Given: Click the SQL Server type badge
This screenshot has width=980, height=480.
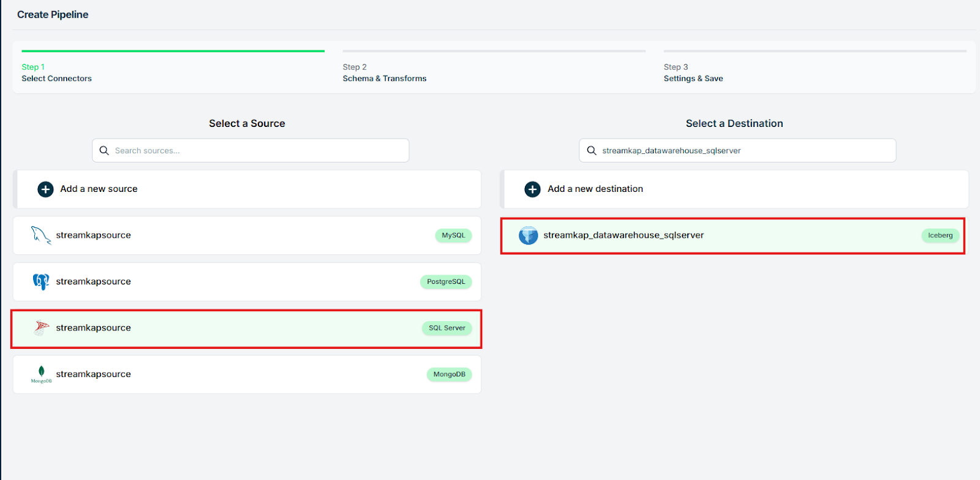Looking at the screenshot, I should pyautogui.click(x=447, y=328).
